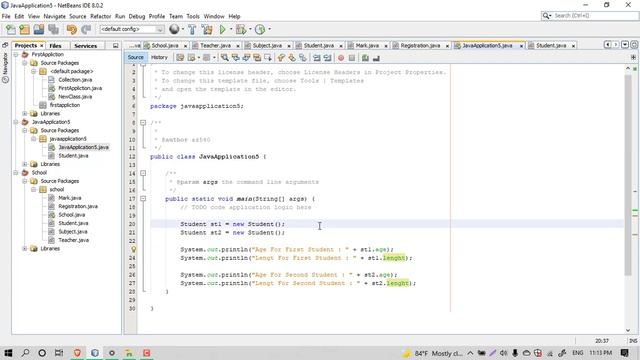
Task: Open the Profile Project dropdown arrow
Action: (269, 29)
